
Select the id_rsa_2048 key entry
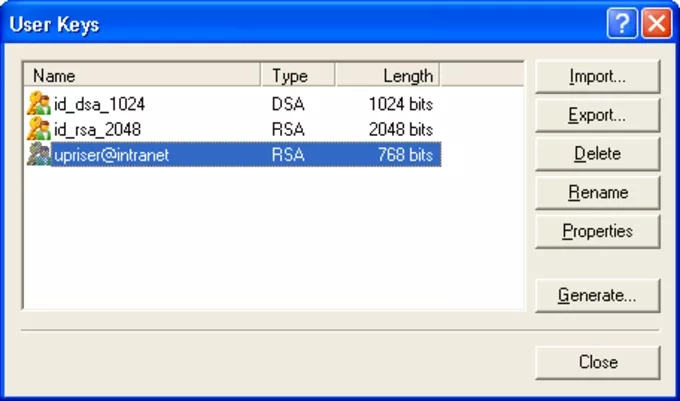pos(98,130)
